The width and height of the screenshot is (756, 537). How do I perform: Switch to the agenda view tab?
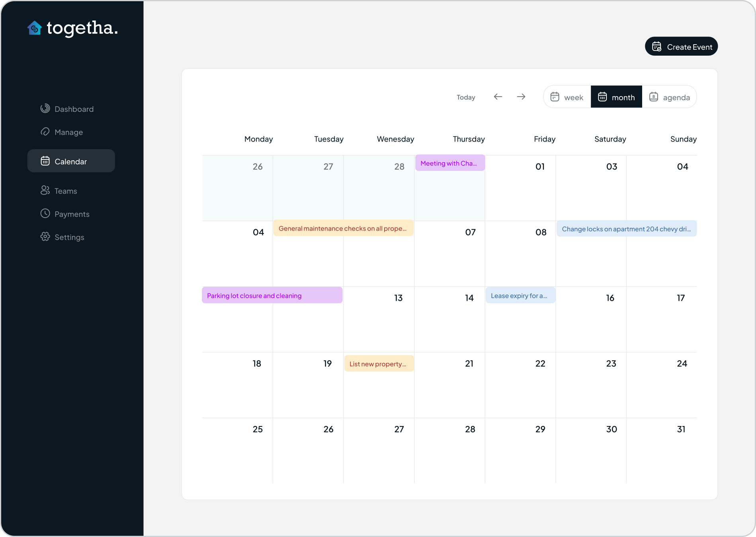tap(669, 97)
